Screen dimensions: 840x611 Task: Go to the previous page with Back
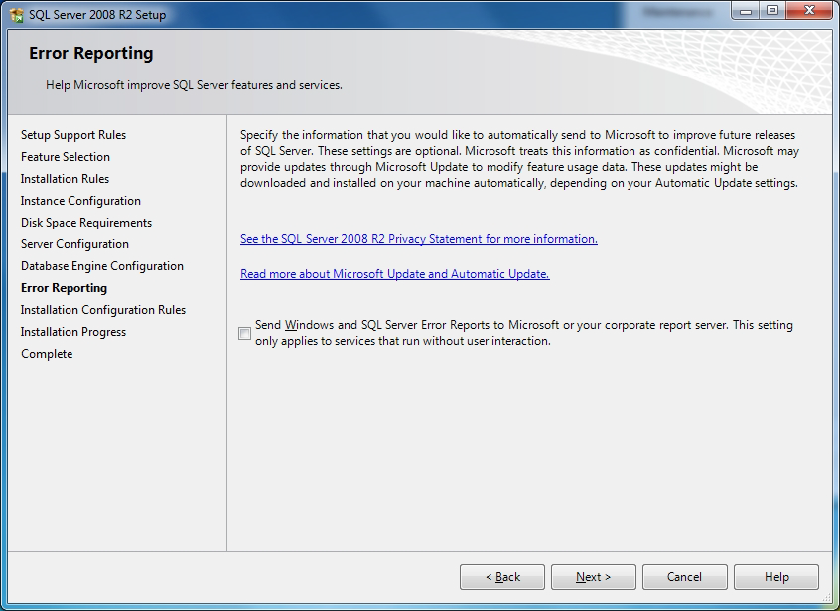502,577
